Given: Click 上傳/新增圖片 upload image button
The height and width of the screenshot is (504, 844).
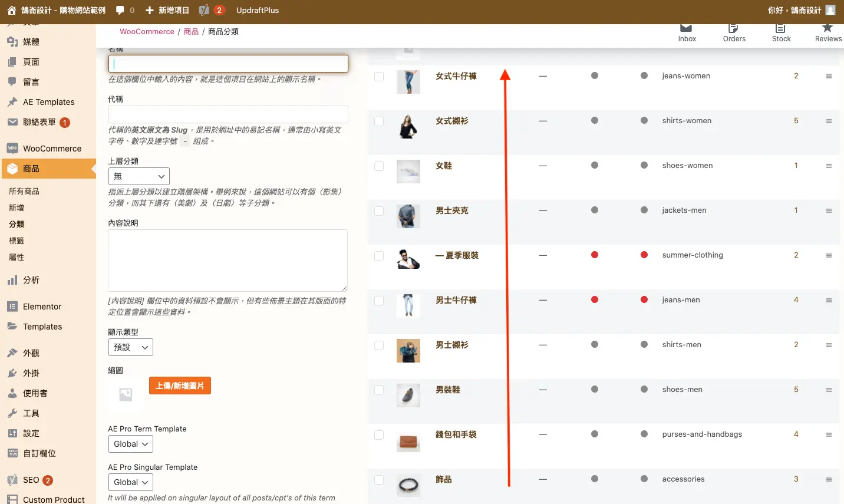Looking at the screenshot, I should pyautogui.click(x=180, y=386).
